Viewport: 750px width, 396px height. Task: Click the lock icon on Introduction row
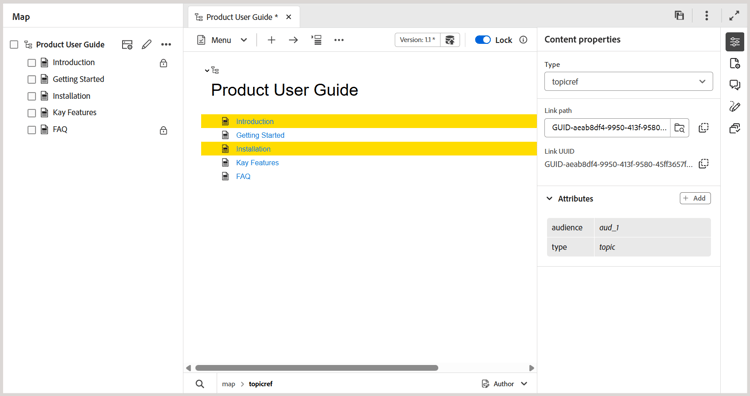click(164, 63)
